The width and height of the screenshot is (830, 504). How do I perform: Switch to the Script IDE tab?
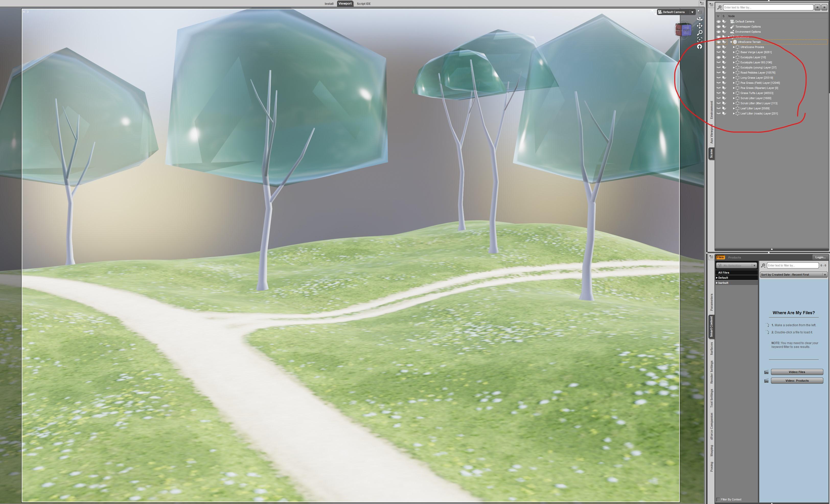click(363, 4)
